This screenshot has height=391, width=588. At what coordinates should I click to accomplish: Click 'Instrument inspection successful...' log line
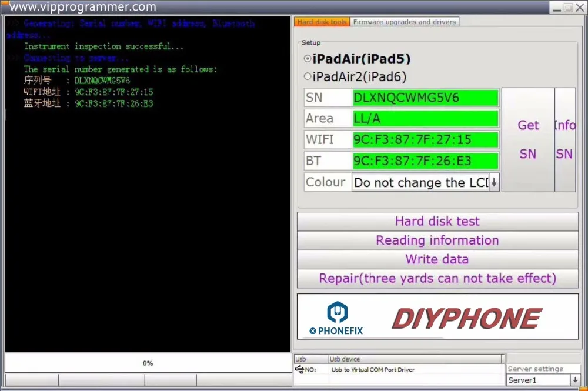pyautogui.click(x=103, y=46)
